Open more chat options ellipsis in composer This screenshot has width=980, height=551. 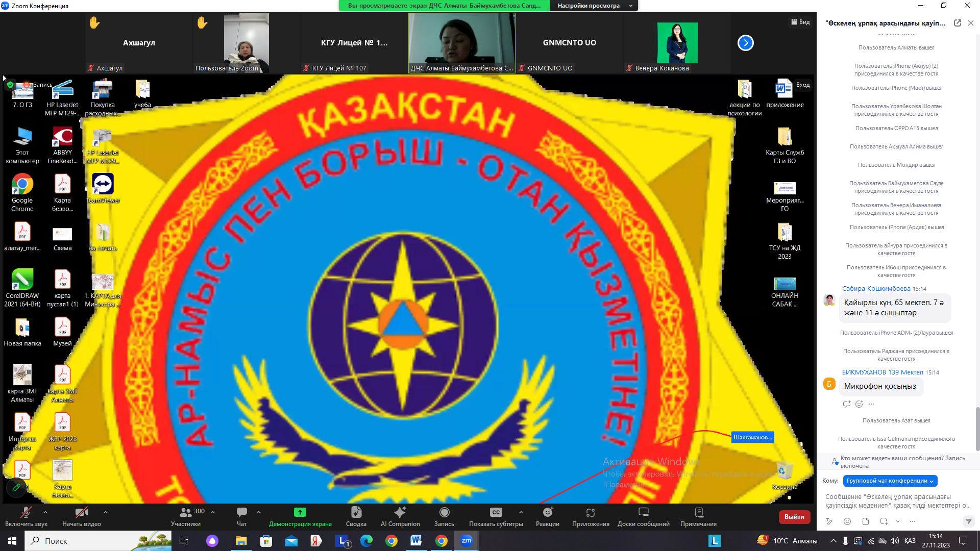tap(913, 521)
